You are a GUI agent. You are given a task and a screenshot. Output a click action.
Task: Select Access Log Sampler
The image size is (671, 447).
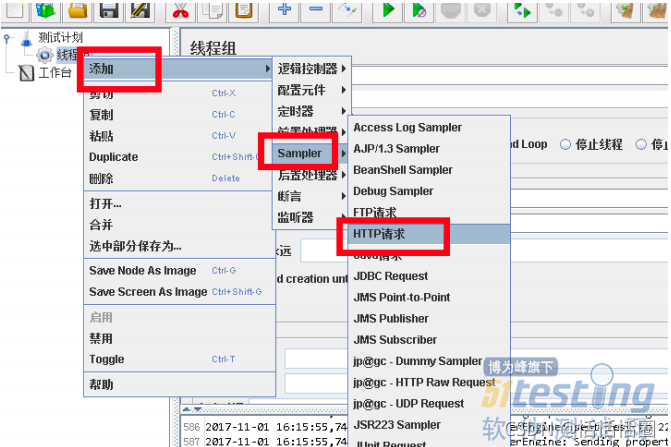pos(429,127)
